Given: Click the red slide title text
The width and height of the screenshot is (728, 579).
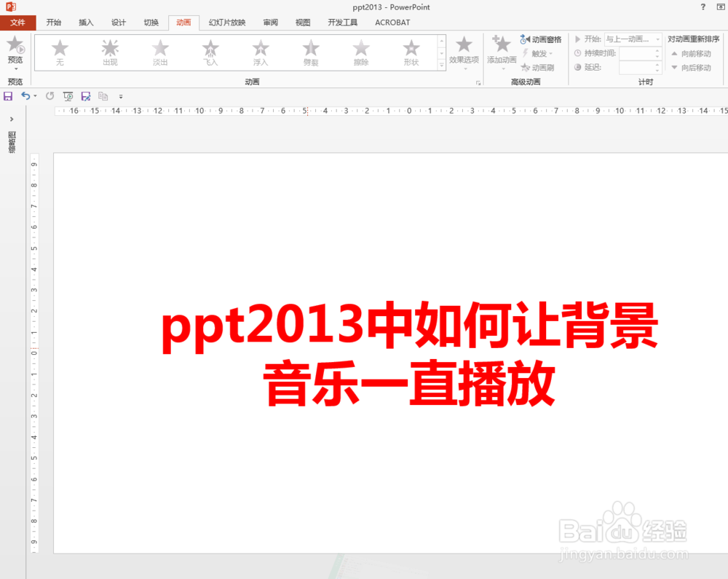Looking at the screenshot, I should 409,354.
